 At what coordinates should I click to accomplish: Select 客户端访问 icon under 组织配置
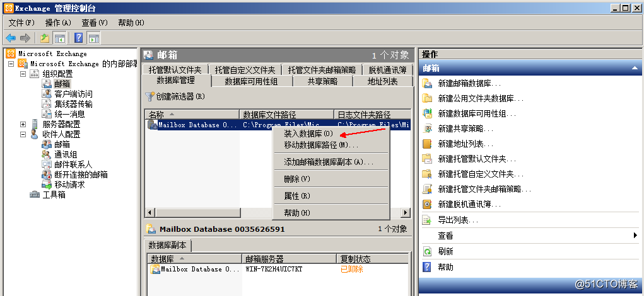coord(47,94)
